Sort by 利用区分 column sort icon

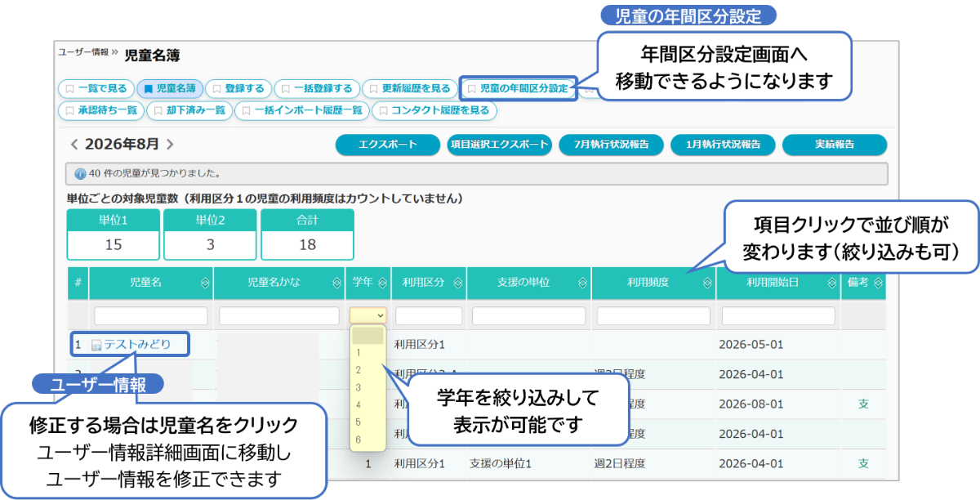pos(458,283)
